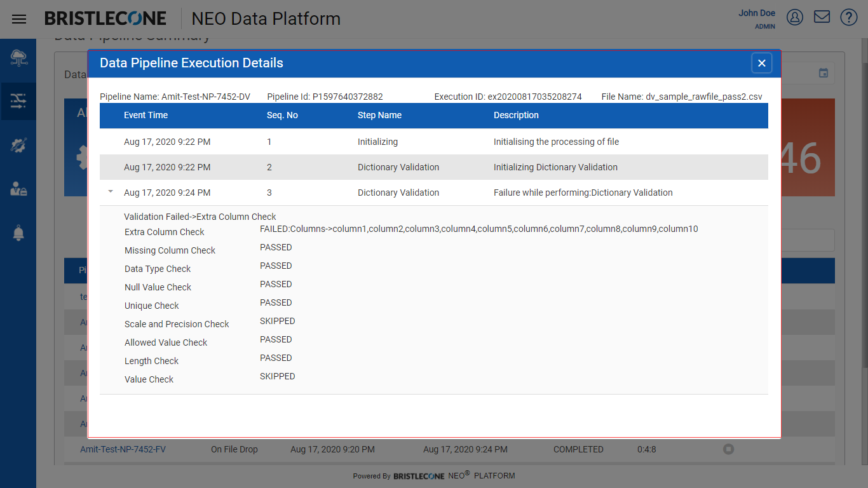Viewport: 868px width, 488px height.
Task: Click Pipeline Name Amit-Test-NP-7452-DV text
Action: (x=175, y=97)
